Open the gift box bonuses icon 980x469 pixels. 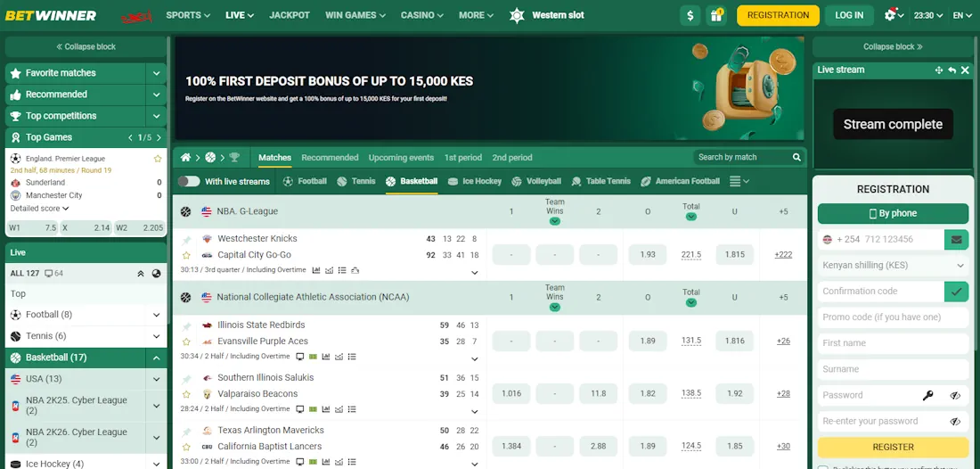coord(716,16)
